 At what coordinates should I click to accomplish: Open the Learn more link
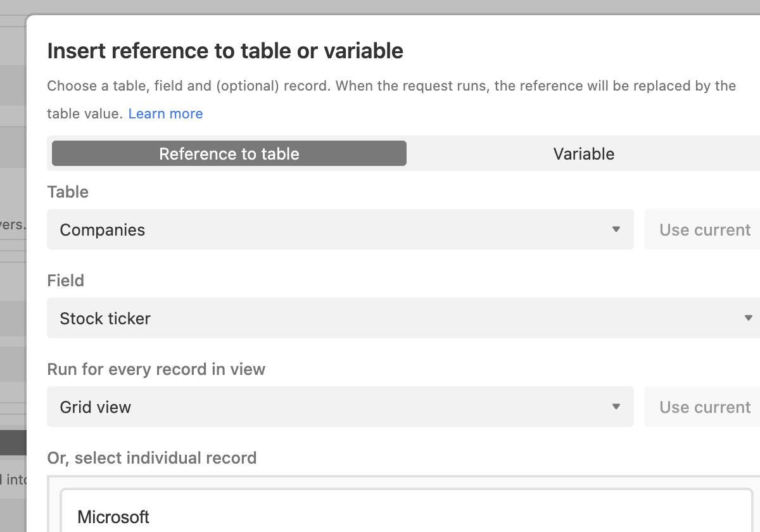pos(165,114)
